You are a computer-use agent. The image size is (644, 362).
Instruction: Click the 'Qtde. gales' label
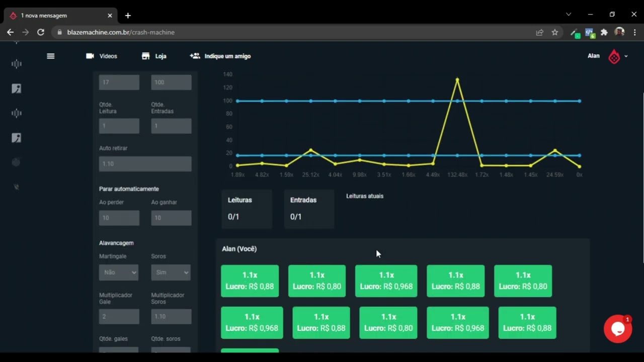click(x=113, y=339)
